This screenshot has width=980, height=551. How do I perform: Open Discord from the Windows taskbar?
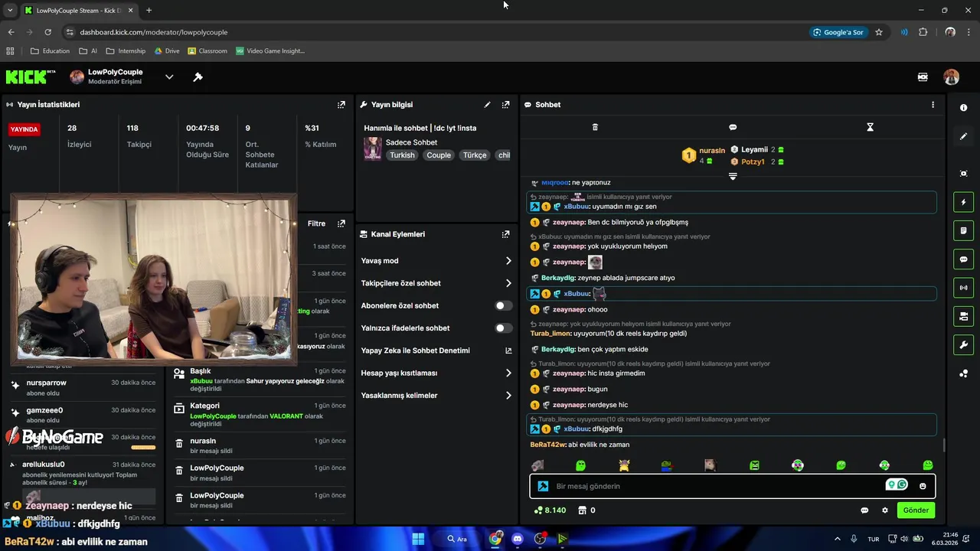pos(518,539)
